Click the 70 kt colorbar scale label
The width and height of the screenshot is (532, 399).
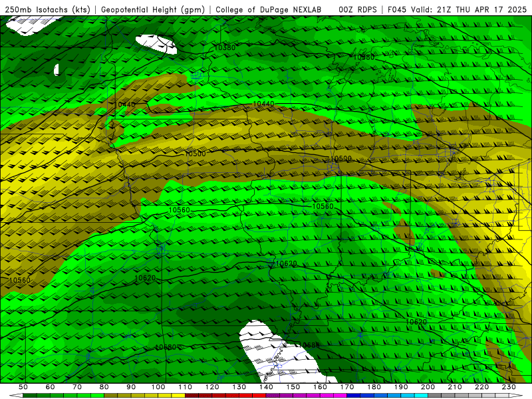click(x=77, y=387)
